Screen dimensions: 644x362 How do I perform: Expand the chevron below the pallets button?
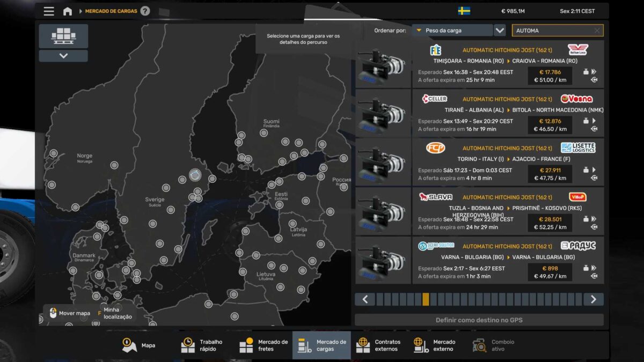(x=63, y=56)
